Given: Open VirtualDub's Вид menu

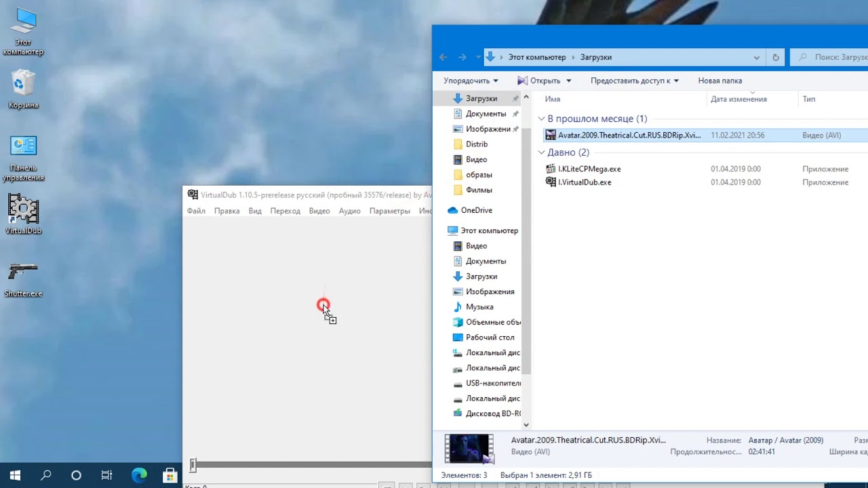Looking at the screenshot, I should pyautogui.click(x=255, y=211).
